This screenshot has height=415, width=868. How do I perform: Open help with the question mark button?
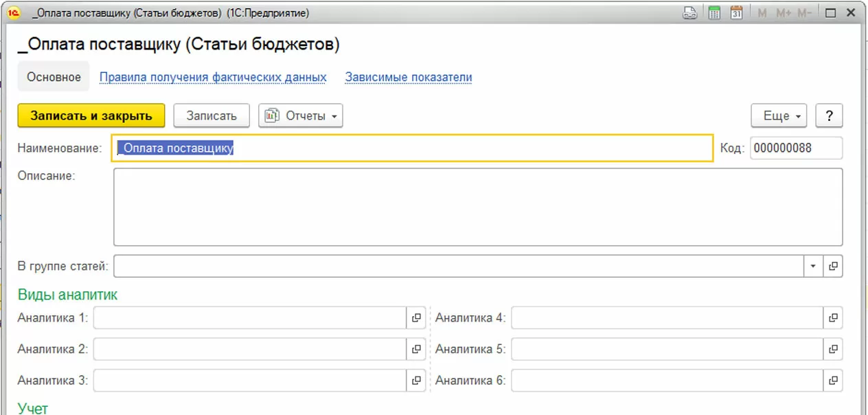coord(829,116)
